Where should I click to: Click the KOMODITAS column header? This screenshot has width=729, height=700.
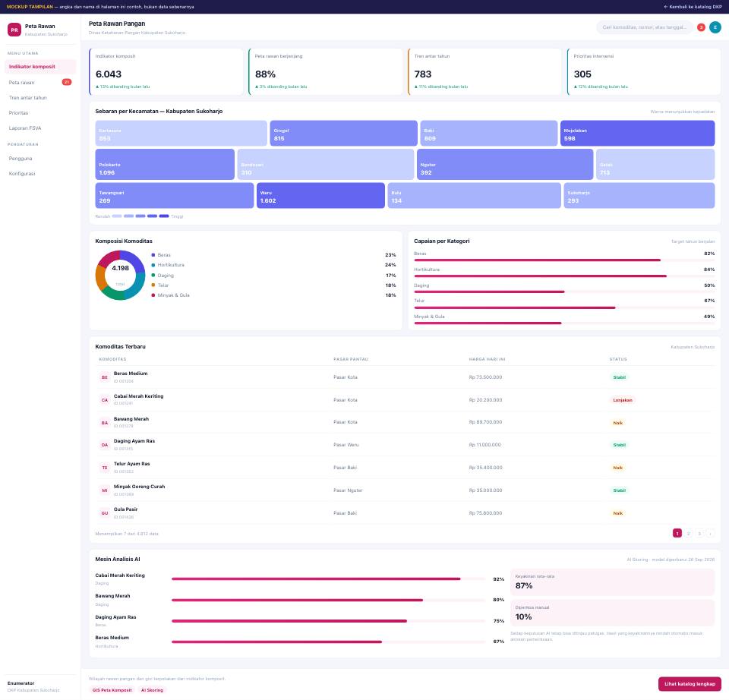pyautogui.click(x=112, y=359)
